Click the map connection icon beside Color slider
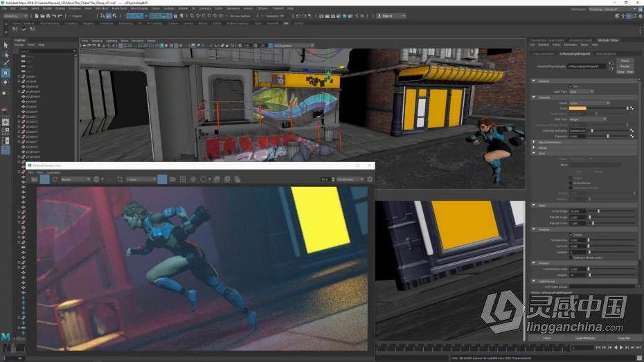Image resolution: width=644 pixels, height=362 pixels. click(x=632, y=109)
